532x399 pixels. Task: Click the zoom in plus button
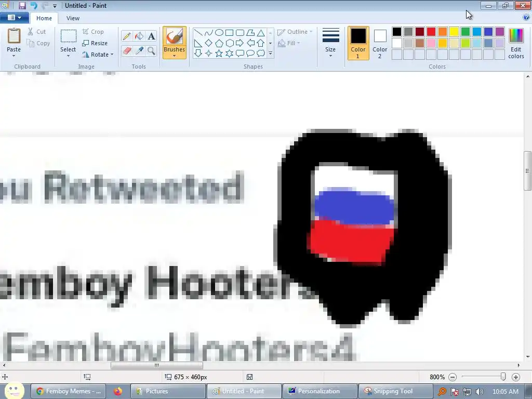click(x=516, y=377)
